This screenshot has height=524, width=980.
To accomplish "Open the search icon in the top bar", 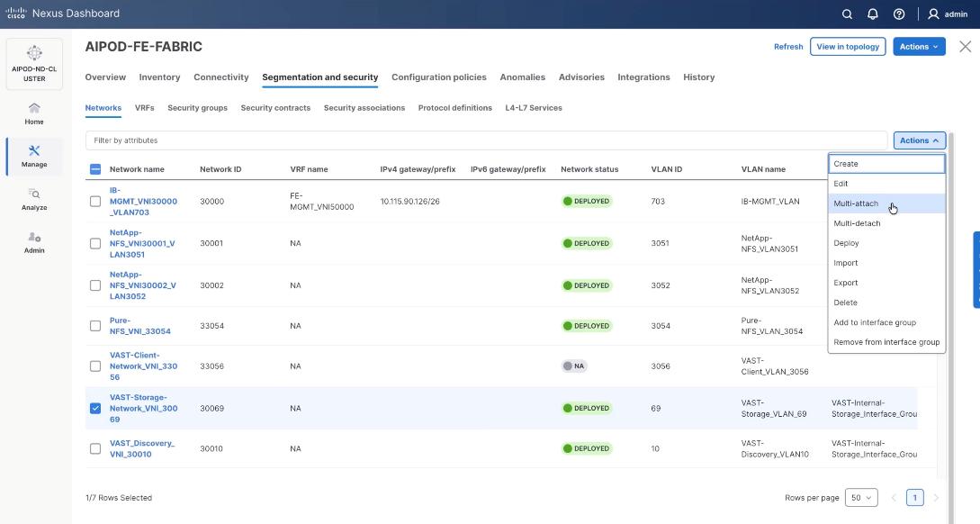I will 847,14.
